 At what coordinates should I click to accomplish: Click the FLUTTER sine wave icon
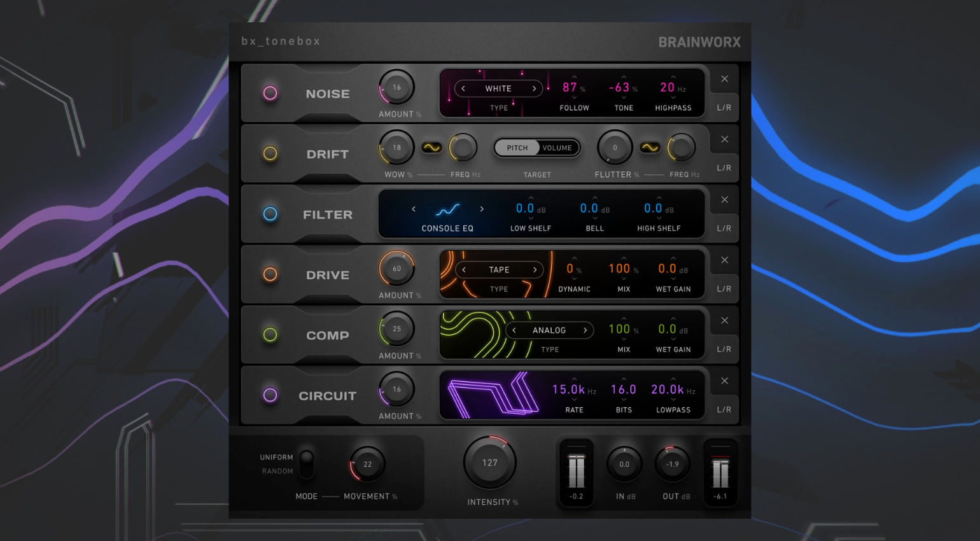pos(650,147)
